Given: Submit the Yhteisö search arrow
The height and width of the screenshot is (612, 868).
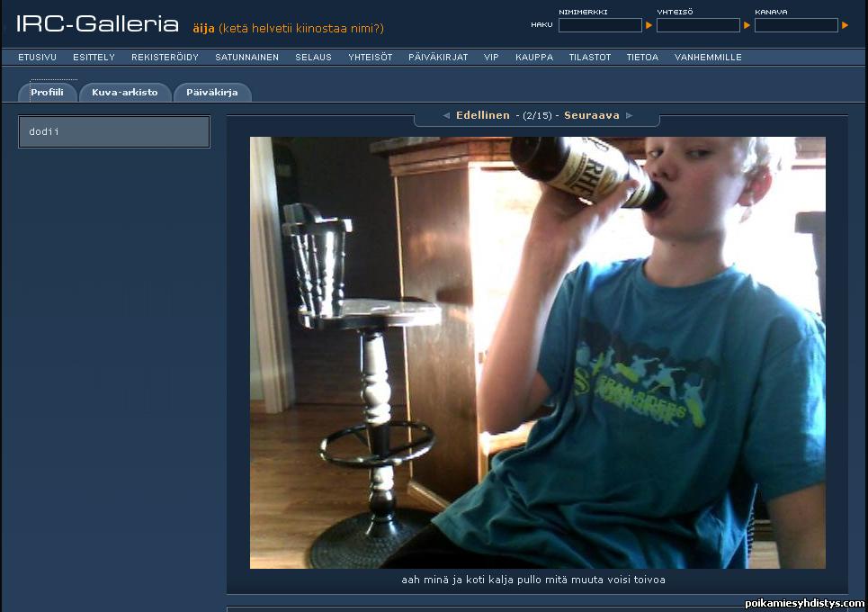Looking at the screenshot, I should (x=747, y=25).
